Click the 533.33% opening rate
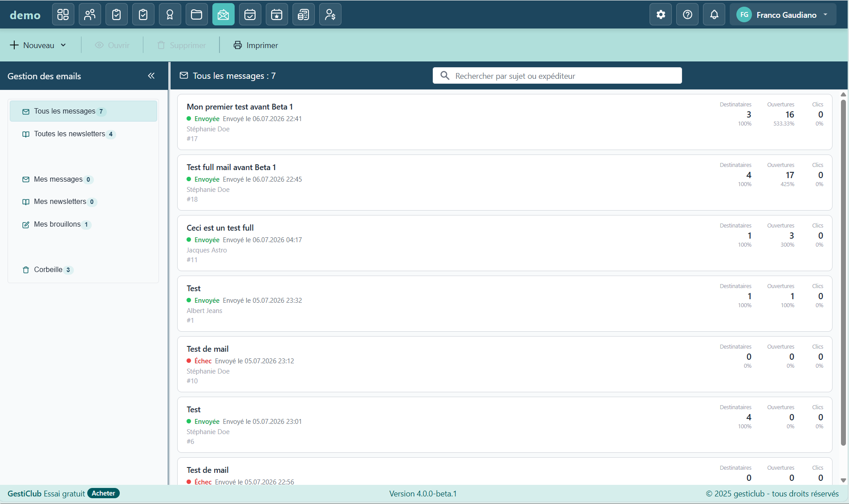 click(x=784, y=124)
